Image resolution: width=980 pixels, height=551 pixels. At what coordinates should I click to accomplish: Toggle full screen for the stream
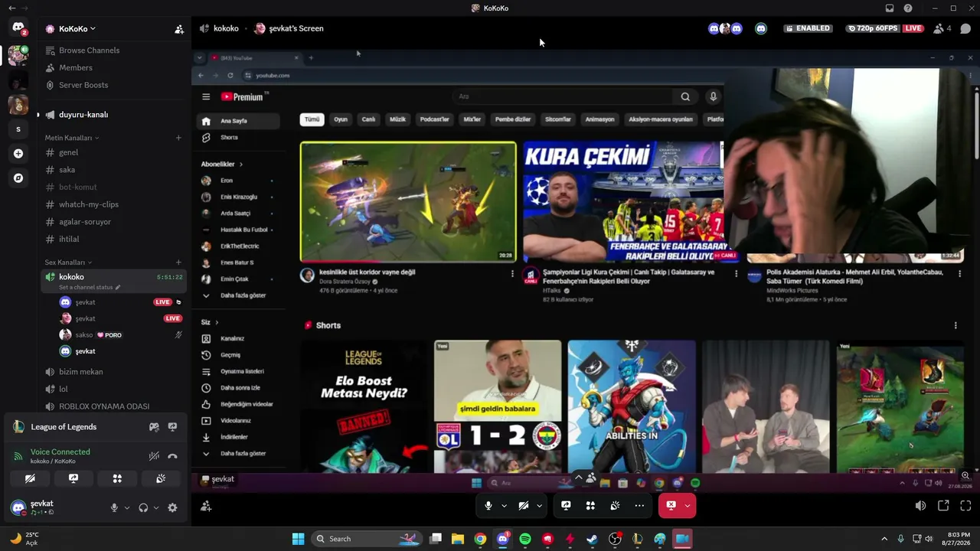(x=965, y=506)
